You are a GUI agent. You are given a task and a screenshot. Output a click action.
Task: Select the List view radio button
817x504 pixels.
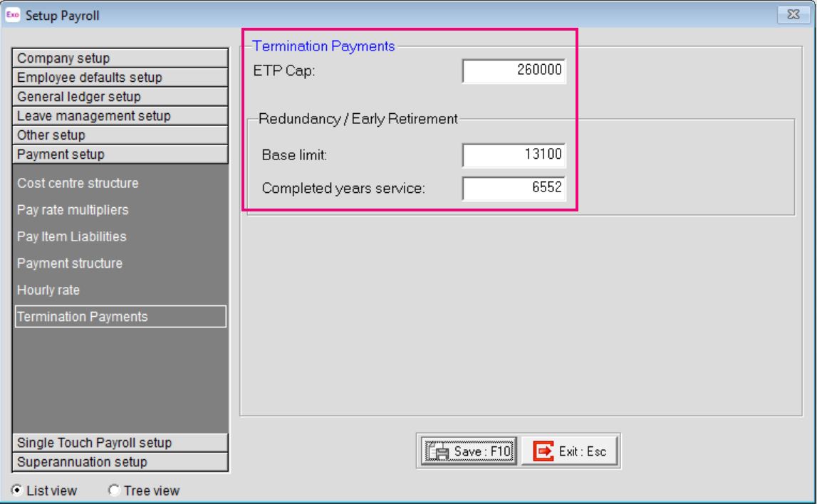click(x=16, y=490)
